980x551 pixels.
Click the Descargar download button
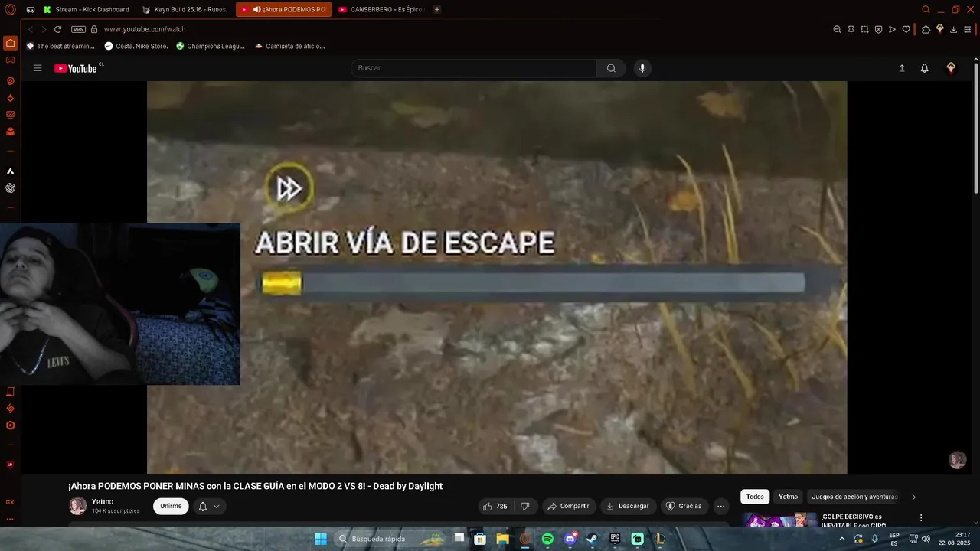(627, 506)
